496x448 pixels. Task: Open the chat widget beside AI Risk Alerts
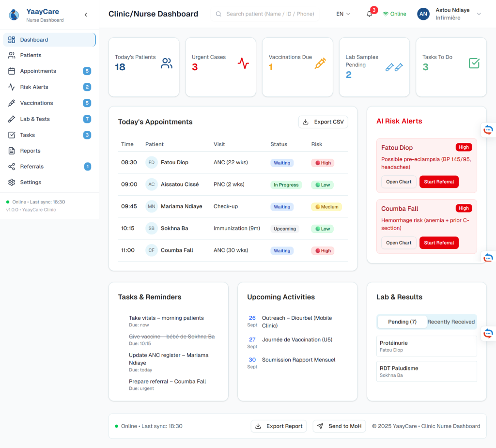click(x=488, y=129)
